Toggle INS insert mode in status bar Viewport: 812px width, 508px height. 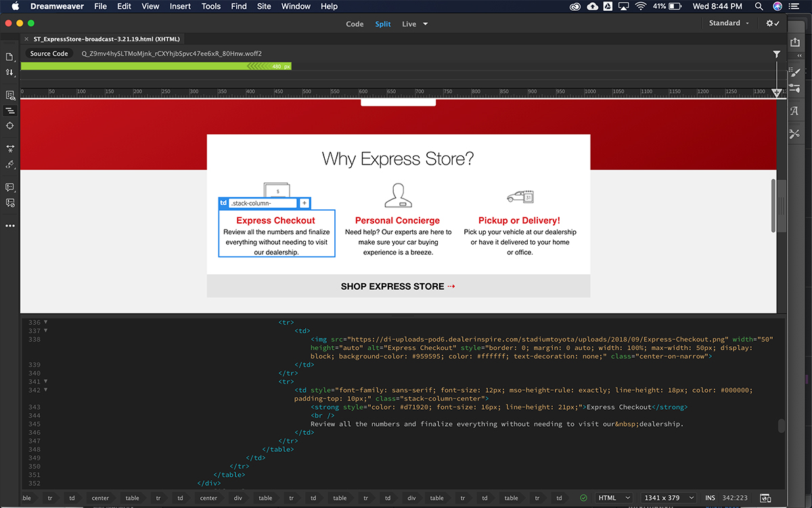[x=710, y=498]
